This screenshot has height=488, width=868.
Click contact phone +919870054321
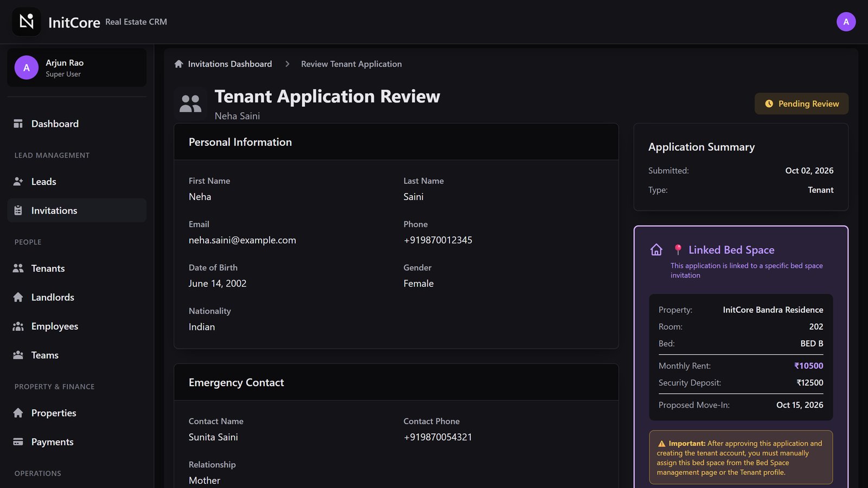pos(438,437)
